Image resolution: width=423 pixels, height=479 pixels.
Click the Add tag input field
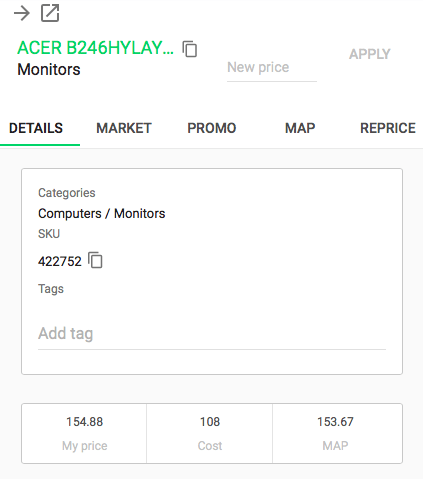[x=212, y=333]
